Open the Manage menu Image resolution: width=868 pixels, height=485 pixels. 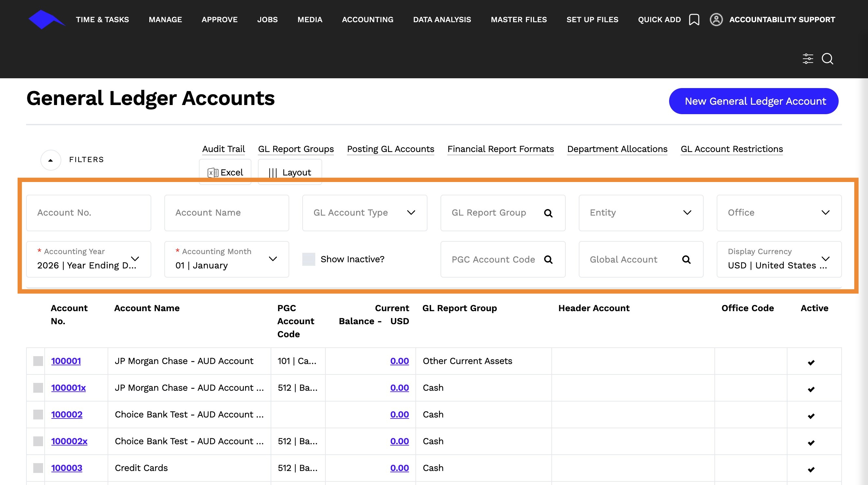pos(165,20)
